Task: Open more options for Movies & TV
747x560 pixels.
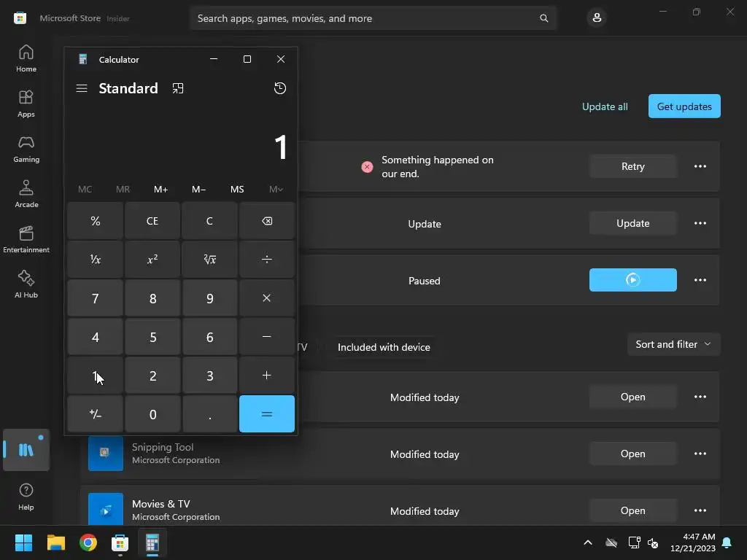Action: pos(700,510)
